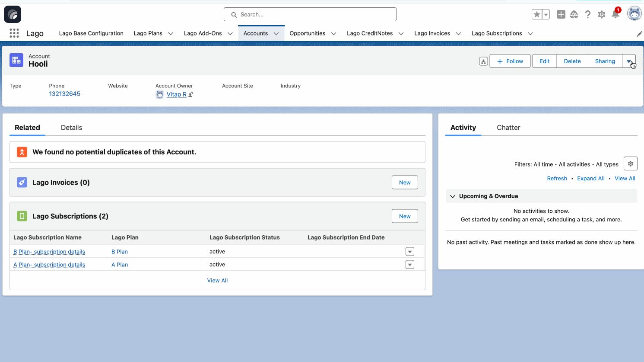644x362 pixels.
Task: Open the A Plan- subscription details link
Action: pos(49,265)
